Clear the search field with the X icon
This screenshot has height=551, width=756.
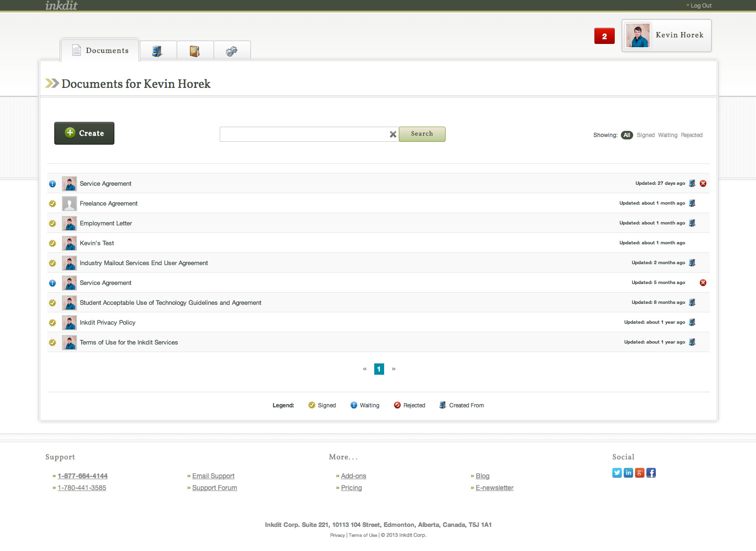tap(393, 134)
